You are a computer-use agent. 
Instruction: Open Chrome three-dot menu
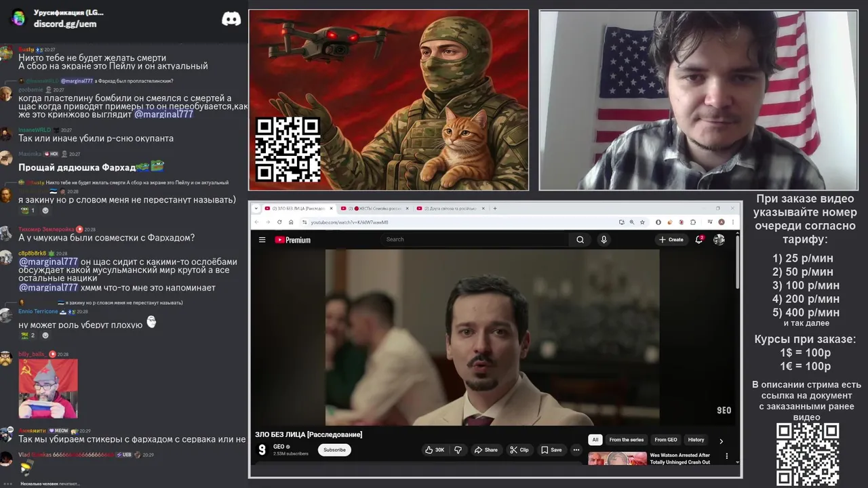[732, 222]
